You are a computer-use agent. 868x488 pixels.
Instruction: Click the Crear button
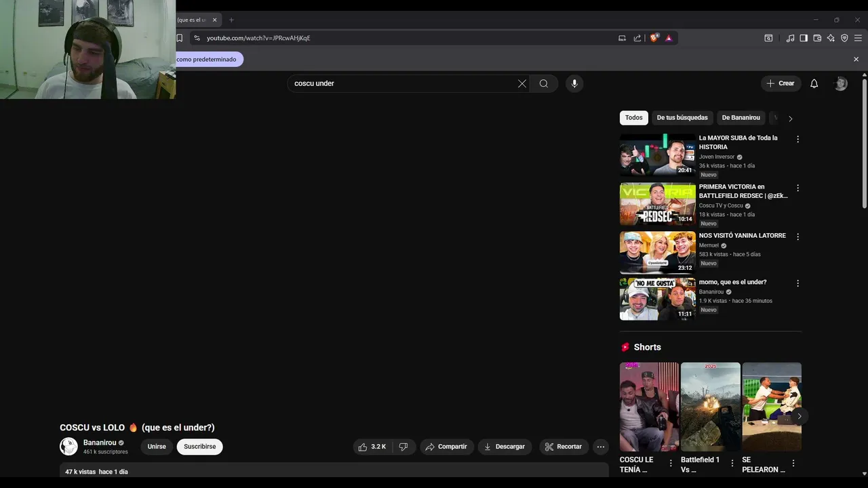[781, 83]
